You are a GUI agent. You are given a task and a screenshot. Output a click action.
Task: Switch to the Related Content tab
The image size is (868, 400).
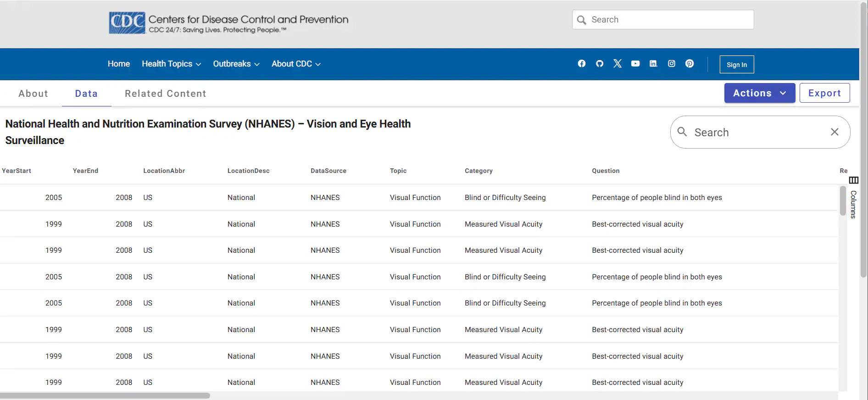(x=165, y=94)
